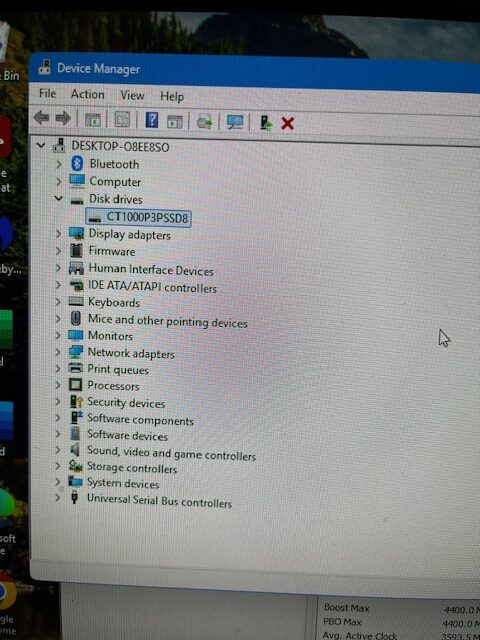Expand the Computer category arrow
Viewport: 480px width, 640px height.
point(58,181)
